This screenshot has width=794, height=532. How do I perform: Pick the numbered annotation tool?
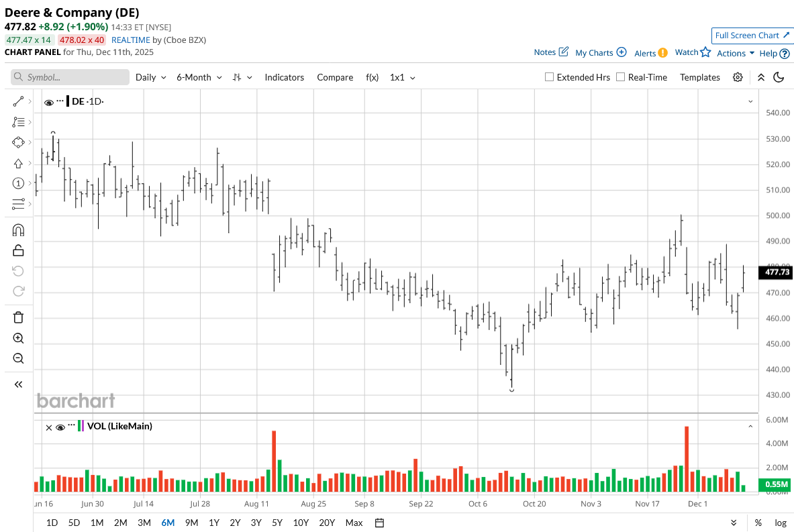(x=18, y=183)
